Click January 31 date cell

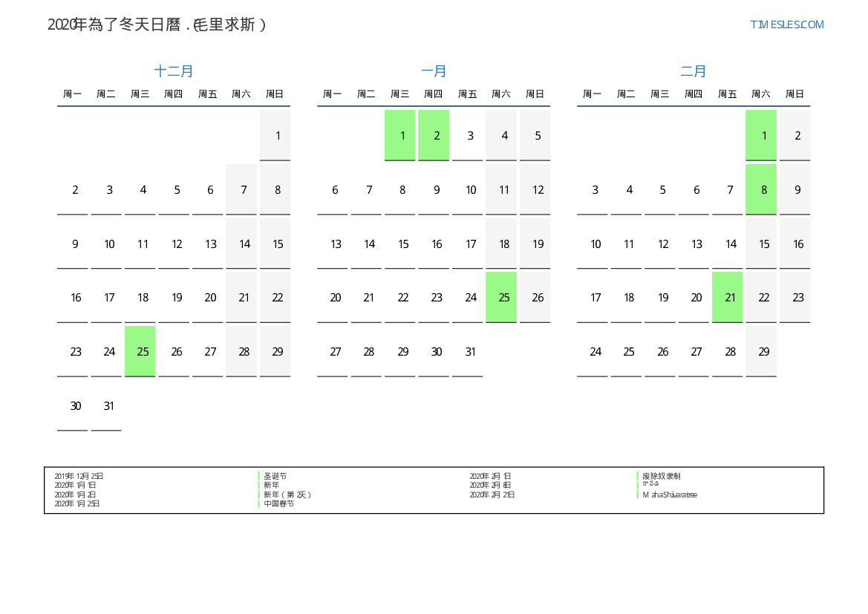click(x=468, y=351)
